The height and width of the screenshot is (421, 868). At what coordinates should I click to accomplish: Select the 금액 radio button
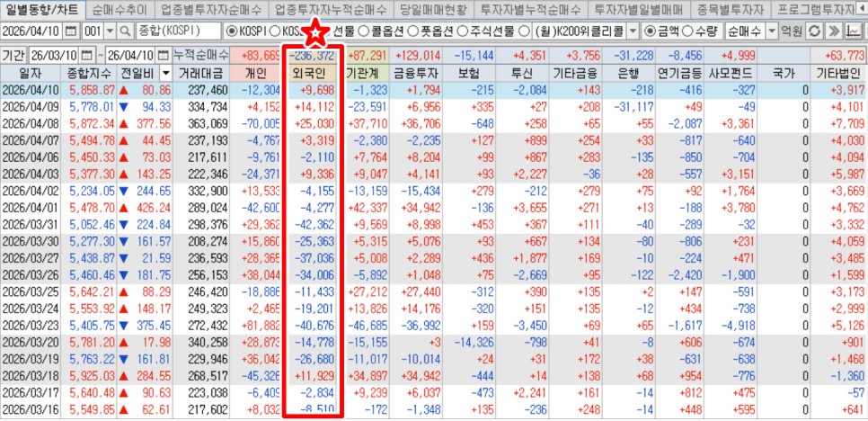coord(650,31)
